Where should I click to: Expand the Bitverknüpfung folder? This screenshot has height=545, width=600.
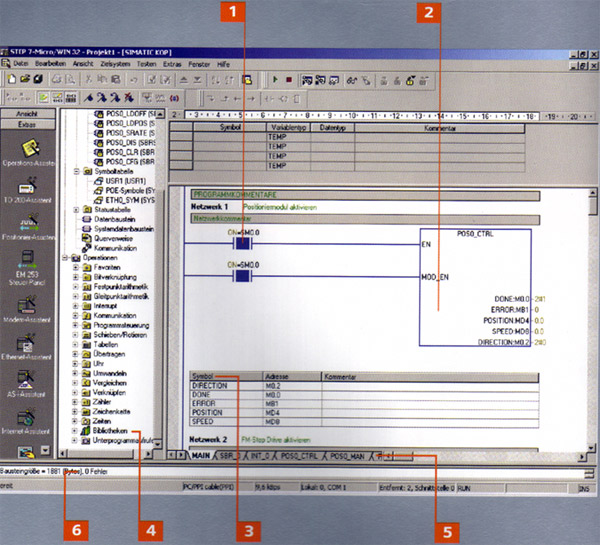coord(75,277)
